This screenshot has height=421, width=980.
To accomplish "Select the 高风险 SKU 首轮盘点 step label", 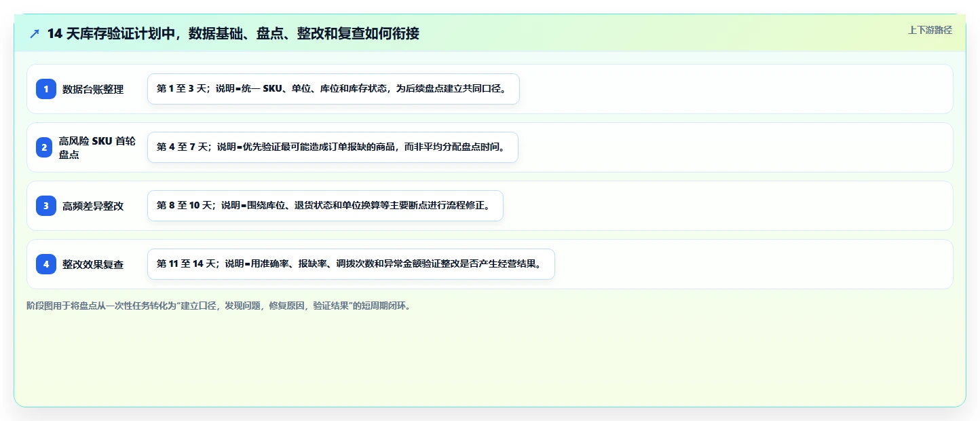I will (x=97, y=147).
